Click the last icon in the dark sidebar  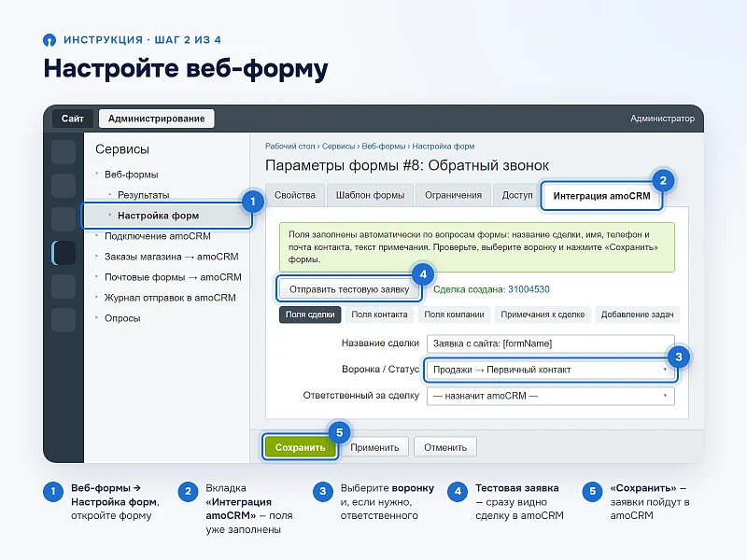63,320
